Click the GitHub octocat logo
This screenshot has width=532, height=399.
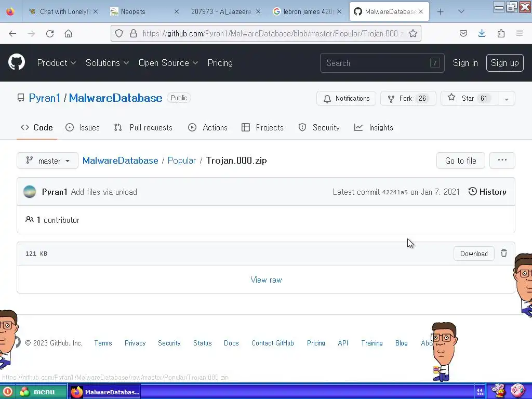[16, 62]
